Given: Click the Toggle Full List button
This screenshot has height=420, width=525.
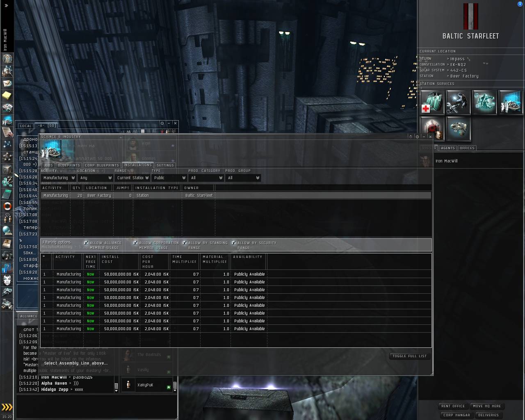Looking at the screenshot, I should pos(410,356).
